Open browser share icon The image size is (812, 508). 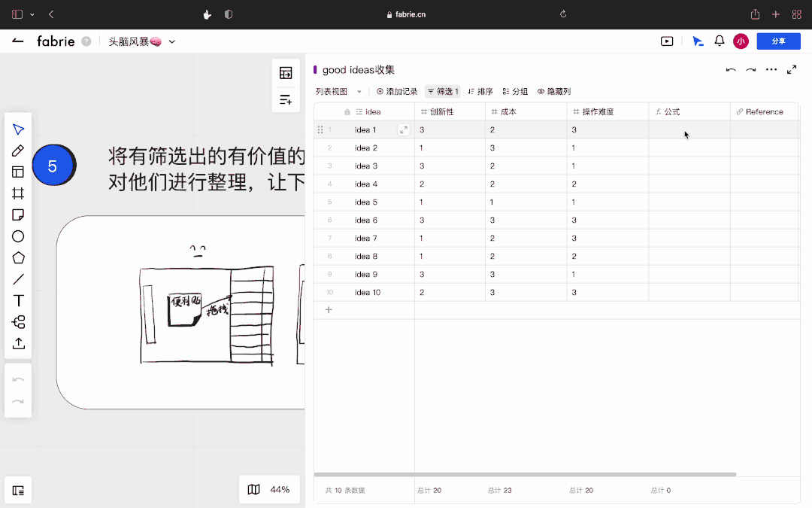pos(755,14)
